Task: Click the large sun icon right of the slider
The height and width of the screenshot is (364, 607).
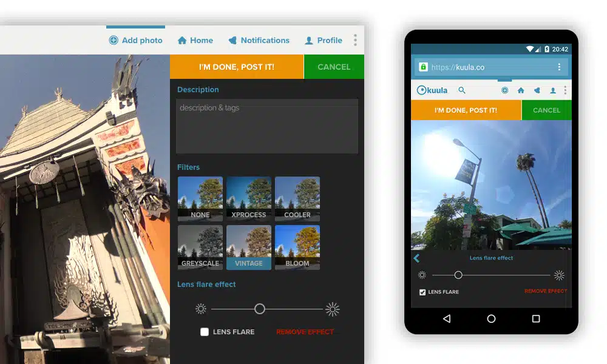Action: (x=332, y=308)
